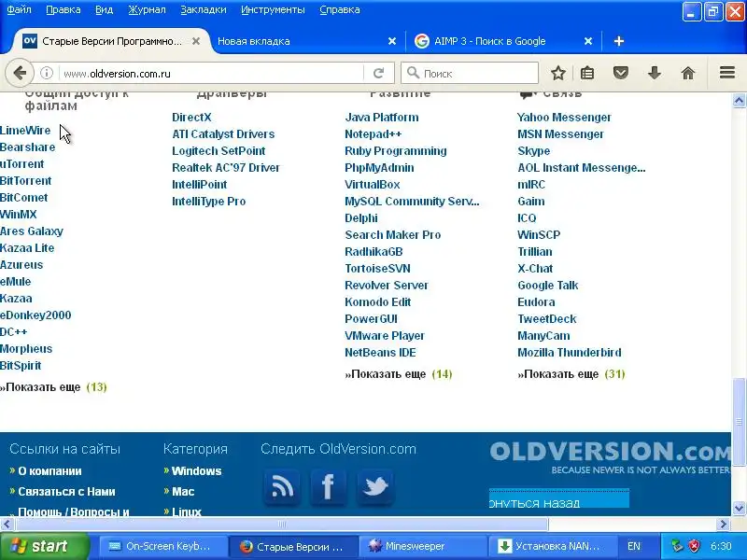The width and height of the screenshot is (747, 560).
Task: Click the vertical scrollbar up arrow
Action: (x=739, y=101)
